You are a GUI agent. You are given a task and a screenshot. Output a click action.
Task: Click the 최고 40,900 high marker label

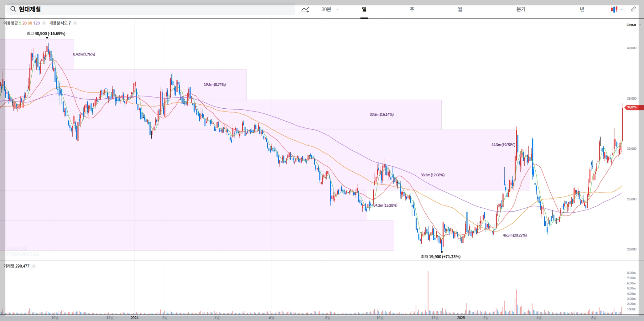pyautogui.click(x=46, y=33)
